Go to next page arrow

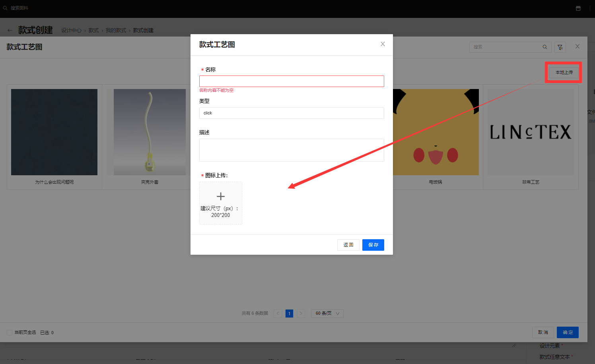point(301,313)
